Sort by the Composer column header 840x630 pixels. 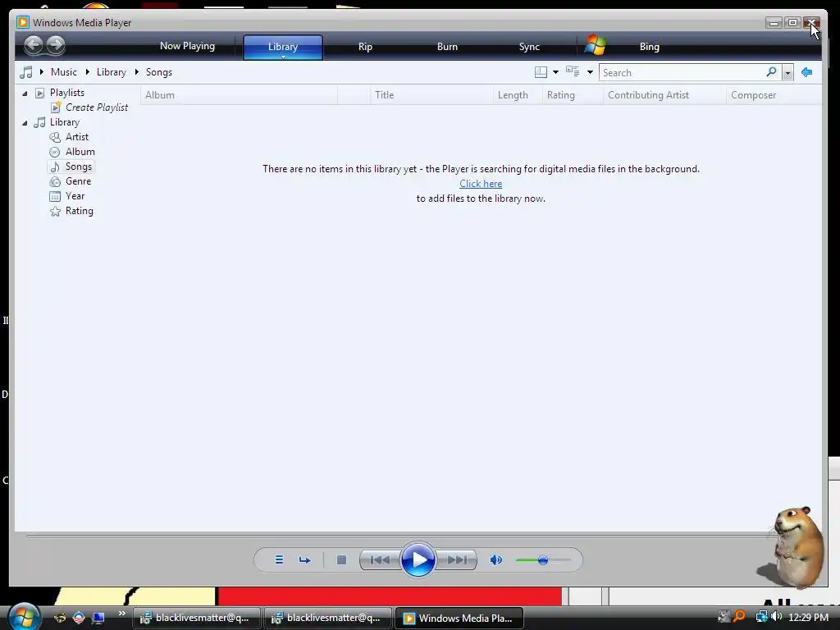(x=773, y=95)
